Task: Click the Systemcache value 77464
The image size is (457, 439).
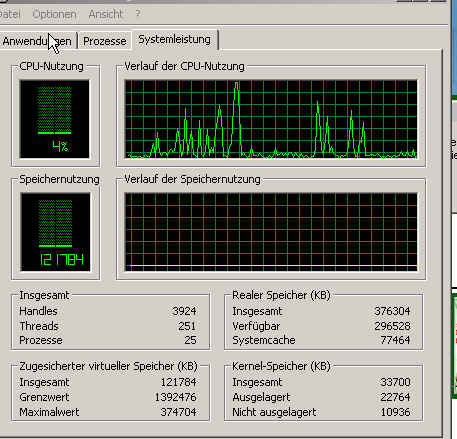Action: coord(395,340)
